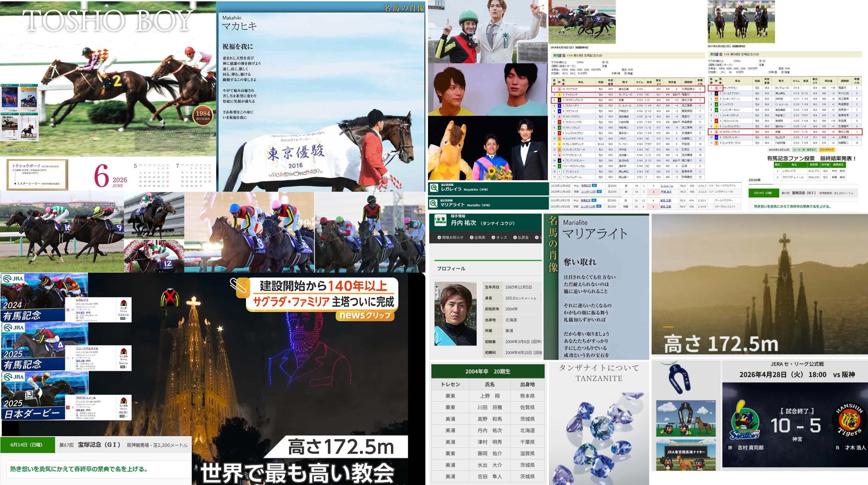Click the jockey info icon beside 丹内祐次
Image resolution: width=868 pixels, height=485 pixels.
[440, 220]
